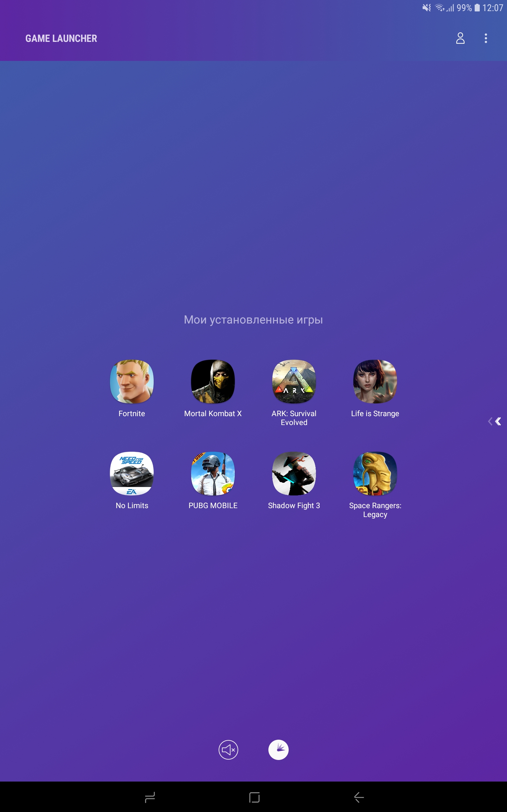507x812 pixels.
Task: Open Mortal Kombat X game
Action: coord(213,382)
